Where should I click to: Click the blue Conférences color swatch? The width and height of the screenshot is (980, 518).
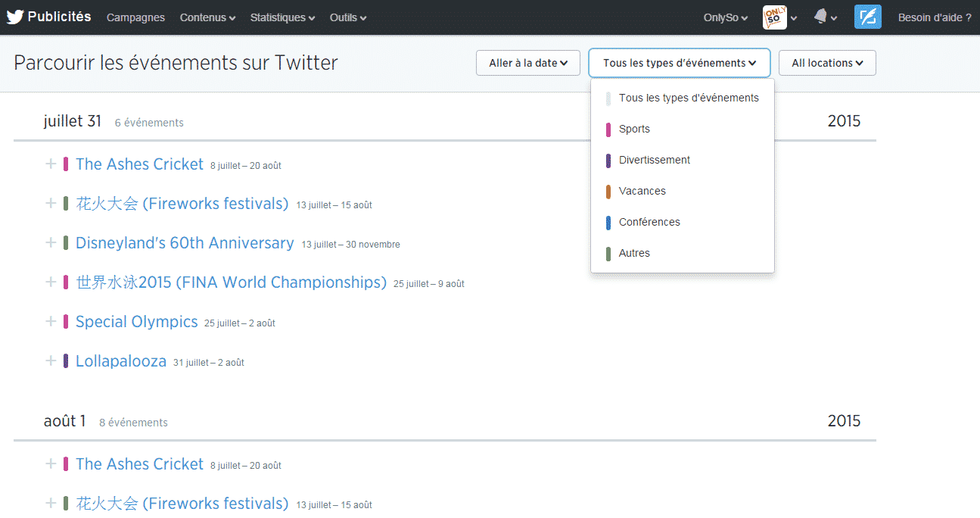click(608, 223)
